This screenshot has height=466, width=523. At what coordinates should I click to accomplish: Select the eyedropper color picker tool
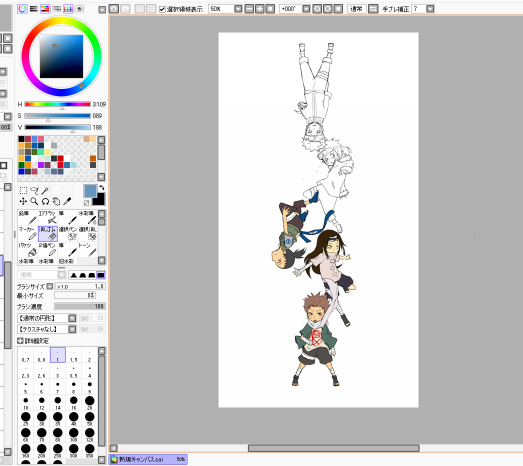[x=67, y=201]
